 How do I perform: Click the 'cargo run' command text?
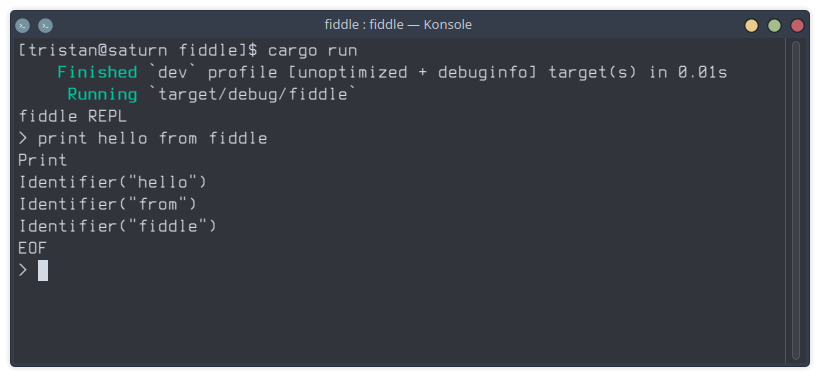(313, 51)
